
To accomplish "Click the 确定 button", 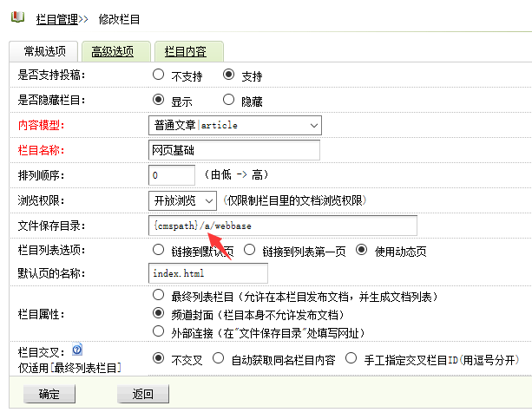I will click(49, 394).
